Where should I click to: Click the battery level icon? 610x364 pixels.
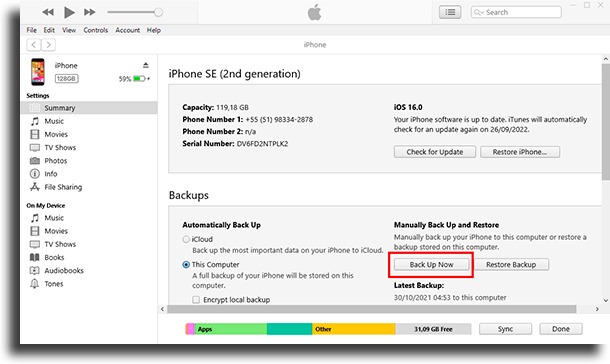coord(139,79)
